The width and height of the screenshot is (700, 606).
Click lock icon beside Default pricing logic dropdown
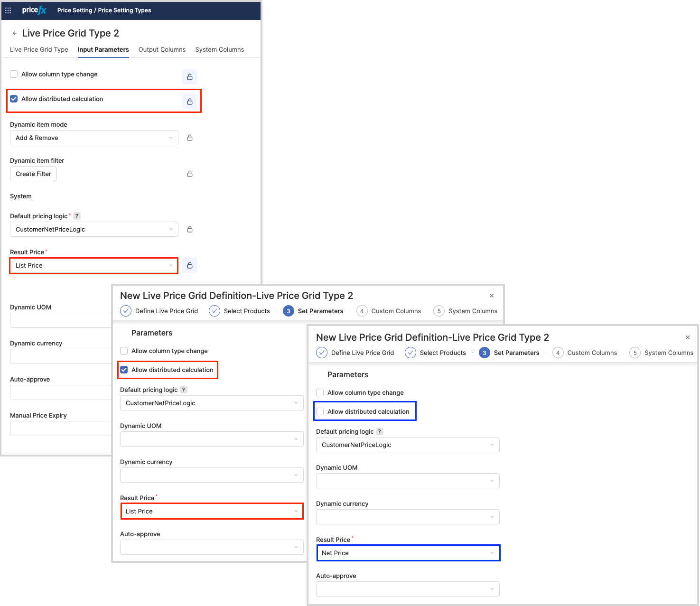(190, 229)
